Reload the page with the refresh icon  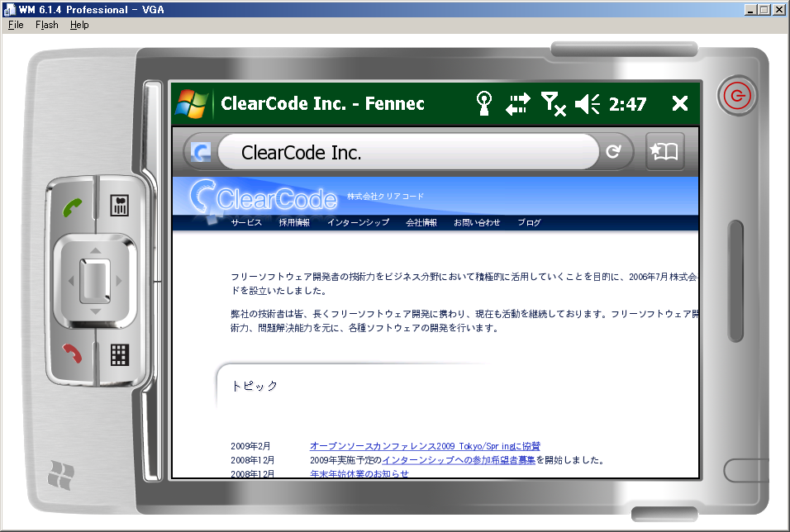613,152
